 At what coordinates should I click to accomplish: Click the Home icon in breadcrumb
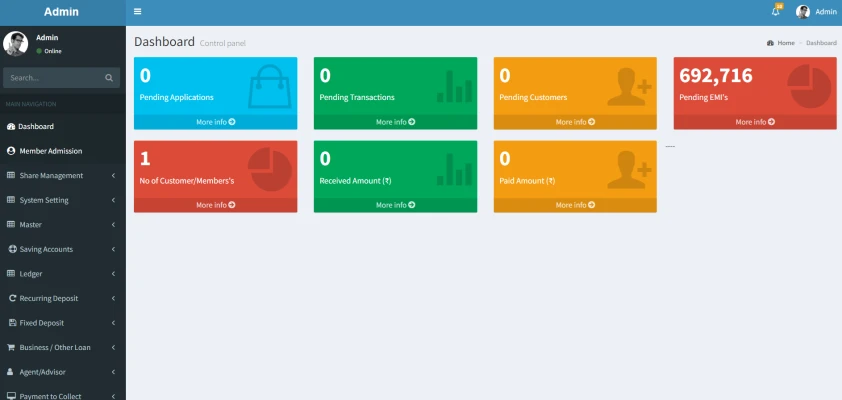coord(770,43)
